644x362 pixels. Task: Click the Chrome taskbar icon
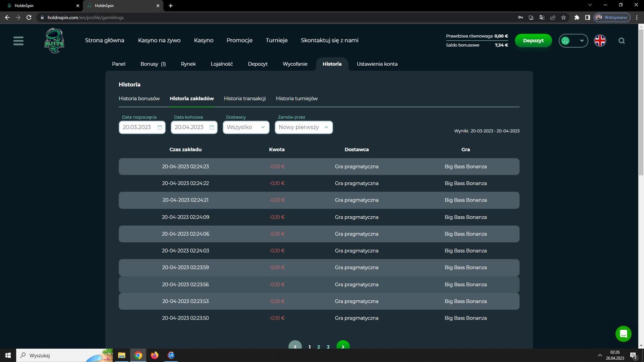138,355
